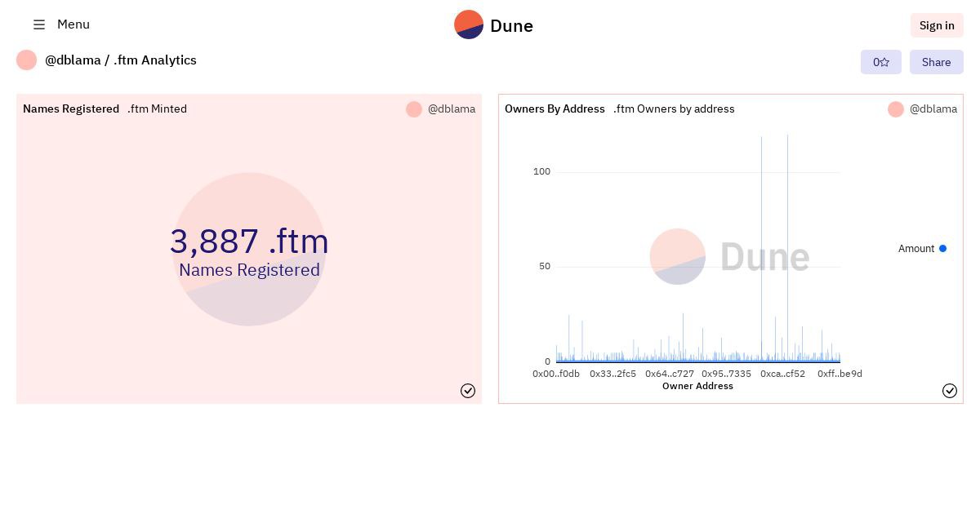980x514 pixels.
Task: Click the 0xca..cf52 axis label
Action: pyautogui.click(x=782, y=374)
